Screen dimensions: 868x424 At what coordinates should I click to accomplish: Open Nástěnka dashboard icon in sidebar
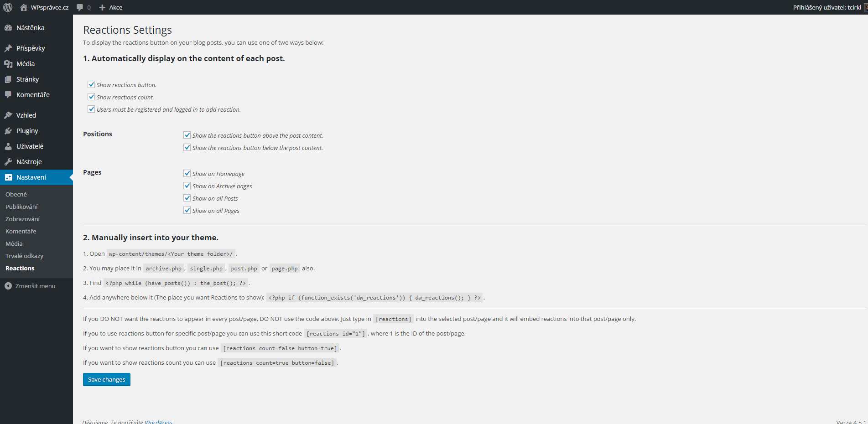[x=8, y=28]
